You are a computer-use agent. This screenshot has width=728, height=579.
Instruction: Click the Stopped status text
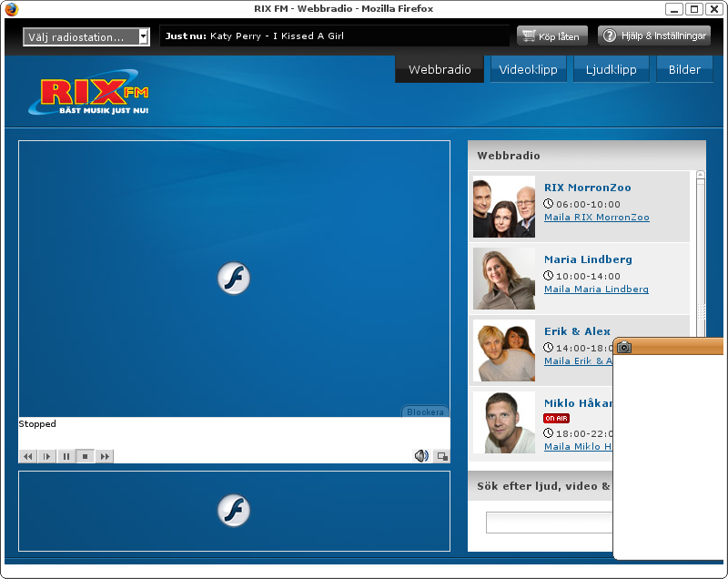coord(37,424)
